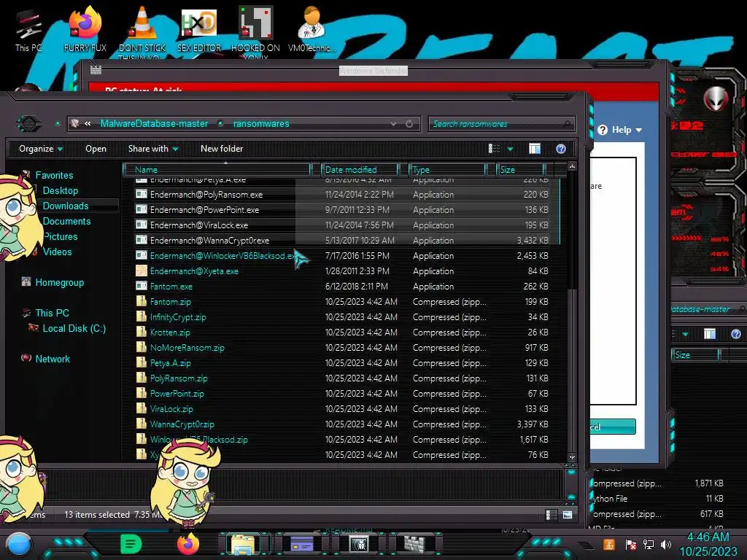Switch to large thumbnails view in status bar

pyautogui.click(x=568, y=515)
